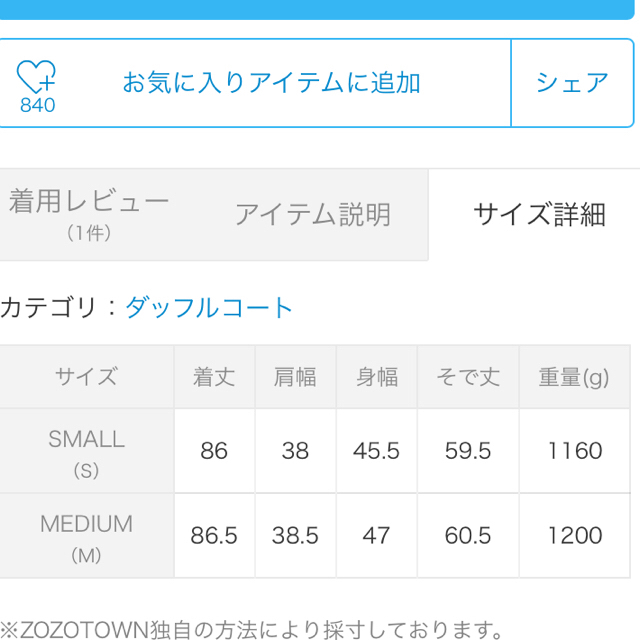Open the ダッフルコート category link
This screenshot has width=640, height=640.
209,307
